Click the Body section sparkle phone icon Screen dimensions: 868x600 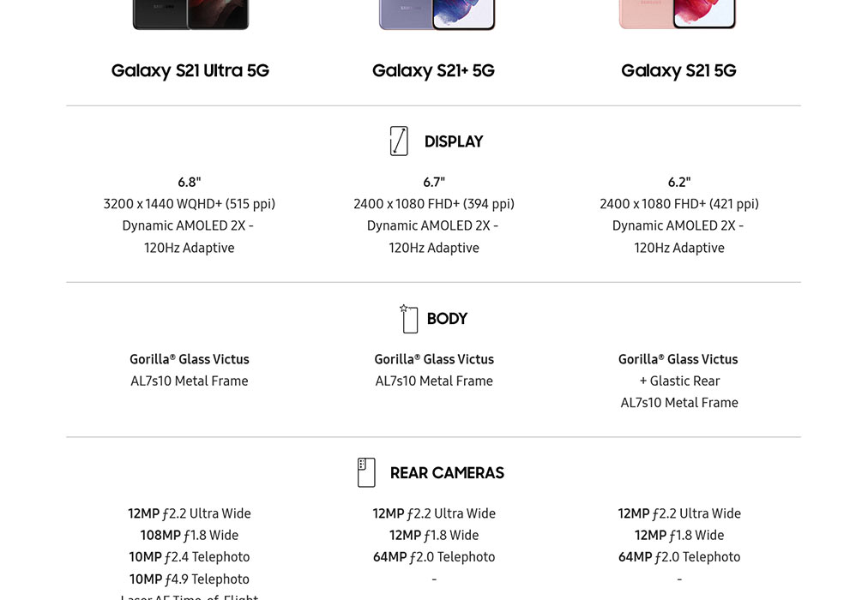tap(408, 319)
